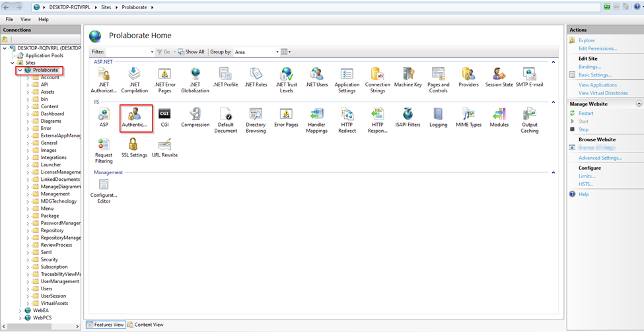Image resolution: width=644 pixels, height=332 pixels.
Task: Open Basic Settings link
Action: [595, 75]
